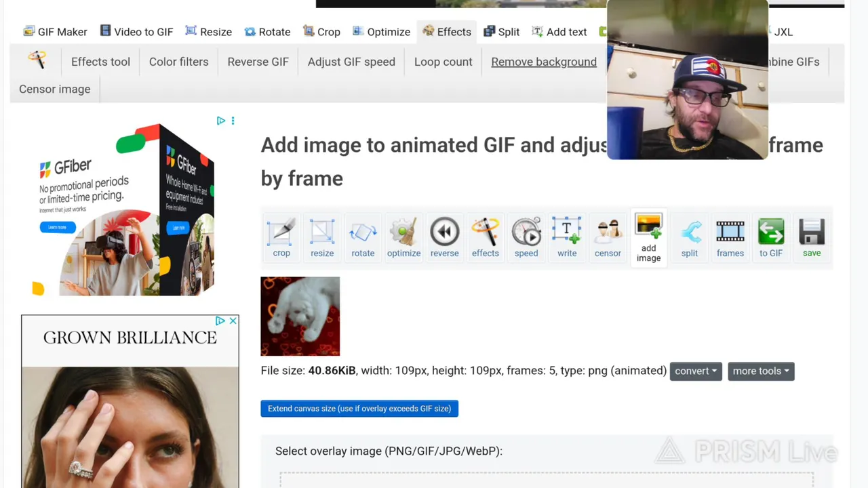Open the Remove background link

pos(544,62)
